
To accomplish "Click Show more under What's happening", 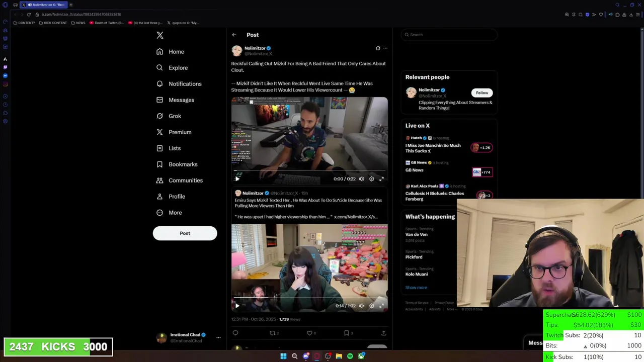I will 416,288.
